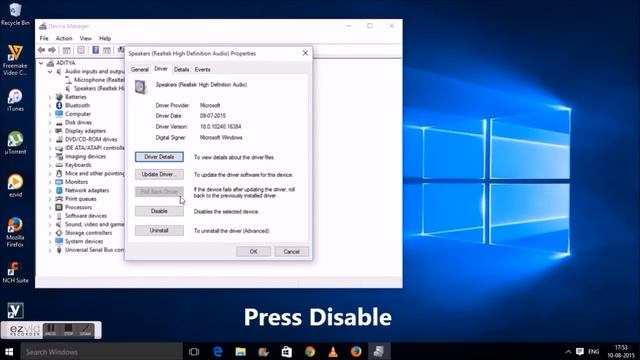Click the Forward arrow in Device Manager toolbar
This screenshot has height=360, width=640.
52,50
